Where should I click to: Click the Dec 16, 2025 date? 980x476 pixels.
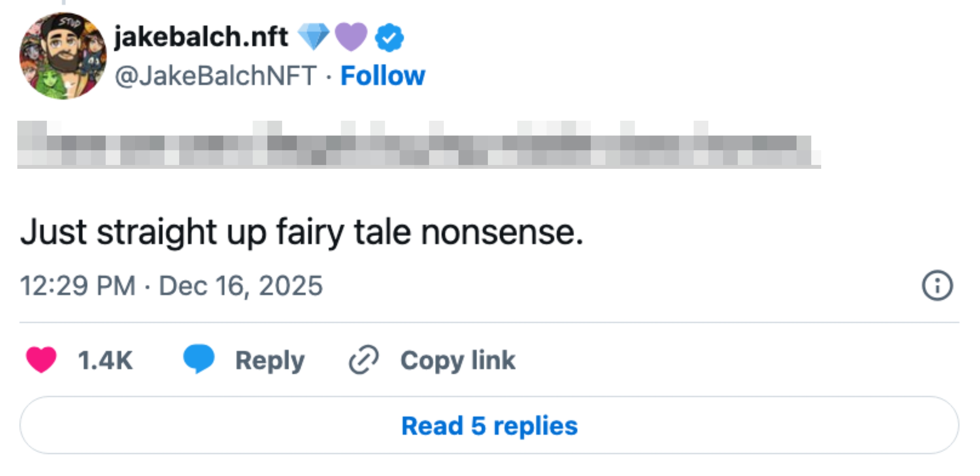[x=241, y=286]
